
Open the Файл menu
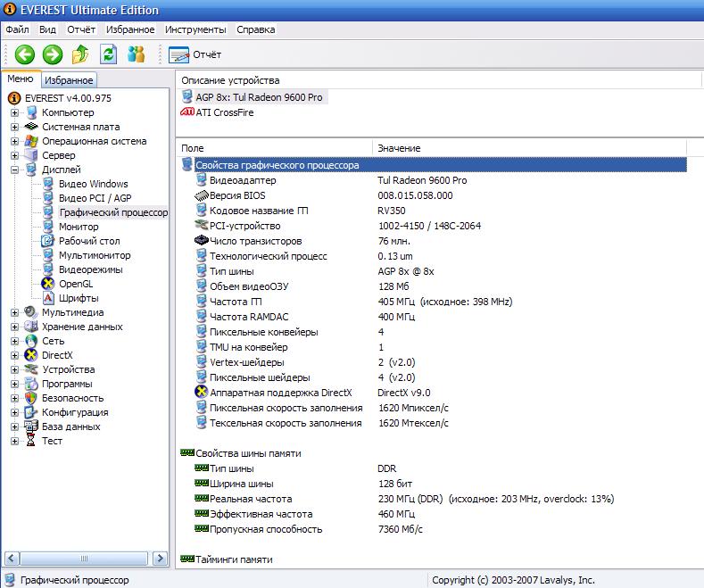tap(17, 29)
